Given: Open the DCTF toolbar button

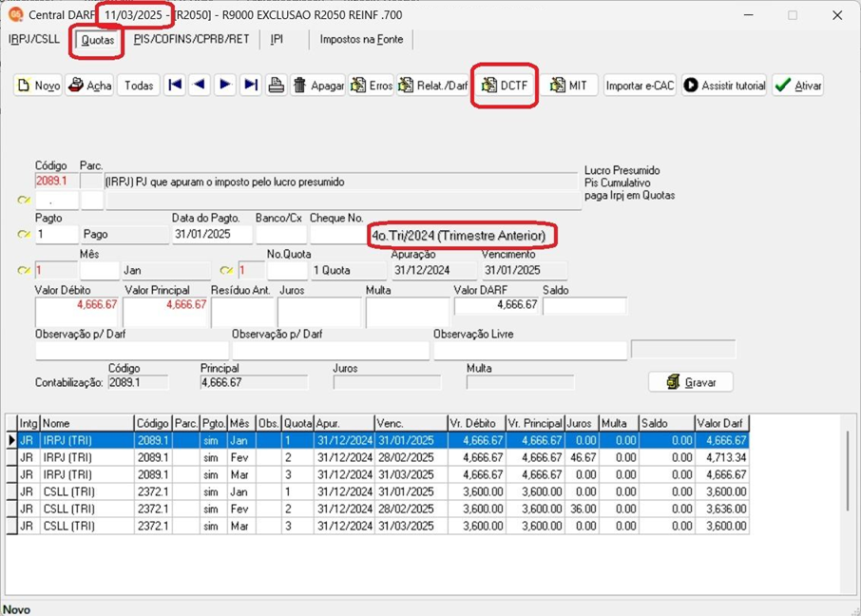Looking at the screenshot, I should [505, 86].
